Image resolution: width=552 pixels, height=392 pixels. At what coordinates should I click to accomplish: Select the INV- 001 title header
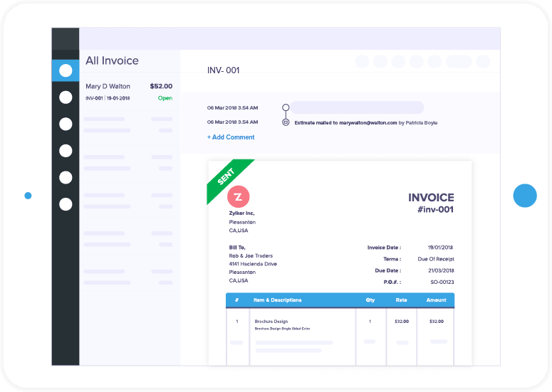click(223, 70)
